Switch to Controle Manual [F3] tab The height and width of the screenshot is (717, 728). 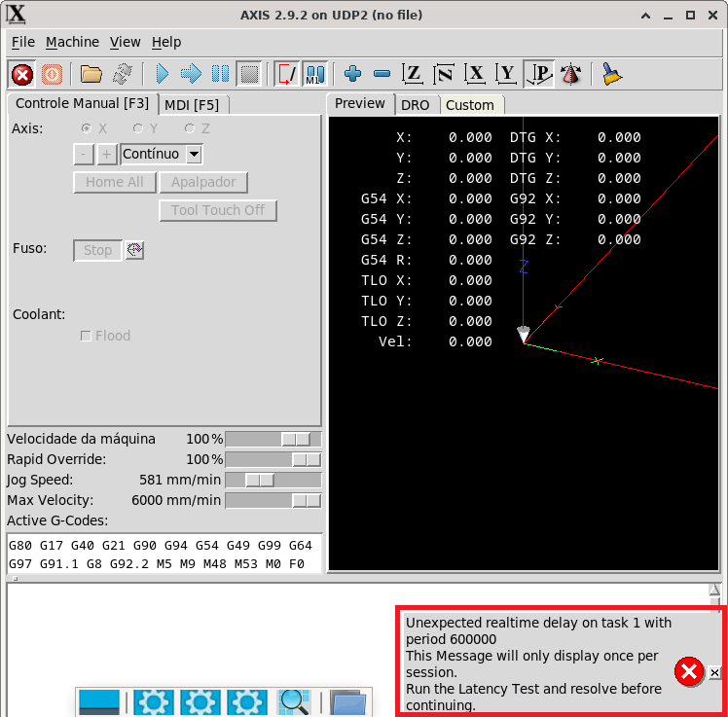tap(82, 103)
